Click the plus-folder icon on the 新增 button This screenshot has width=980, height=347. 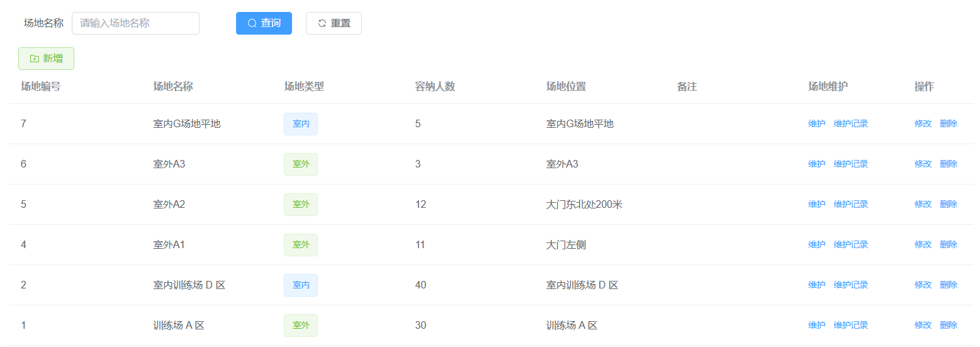pyautogui.click(x=35, y=59)
